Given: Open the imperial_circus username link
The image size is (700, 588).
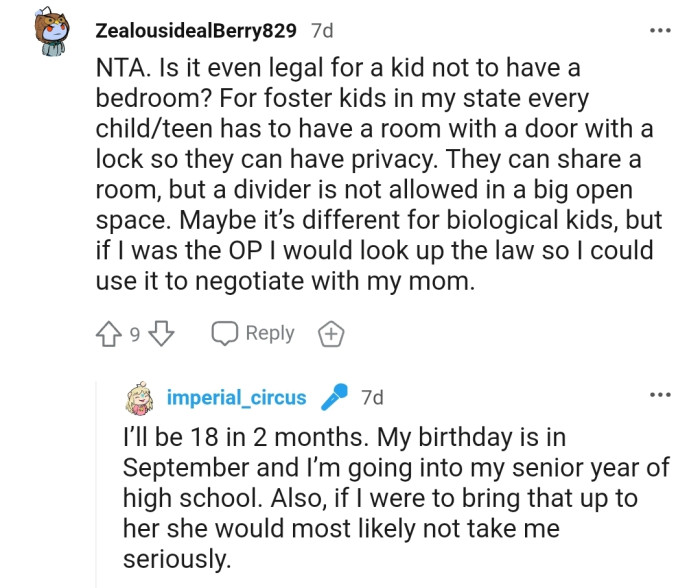Looking at the screenshot, I should coord(236,398).
